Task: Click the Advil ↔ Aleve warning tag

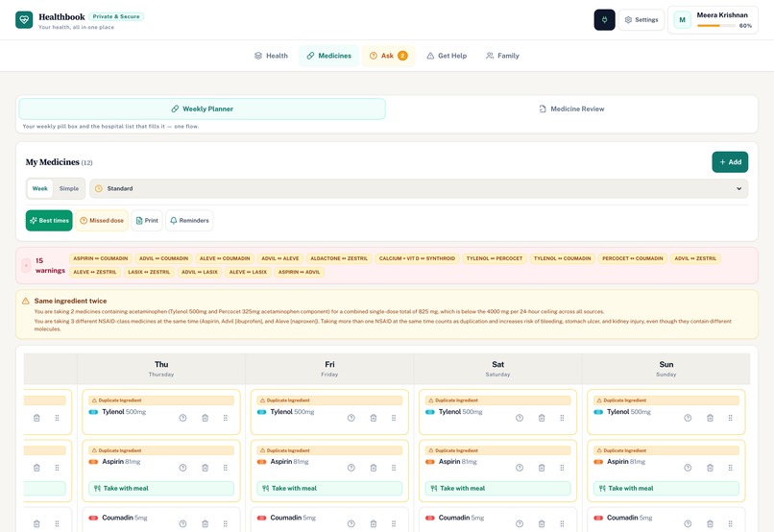Action: pyautogui.click(x=279, y=258)
